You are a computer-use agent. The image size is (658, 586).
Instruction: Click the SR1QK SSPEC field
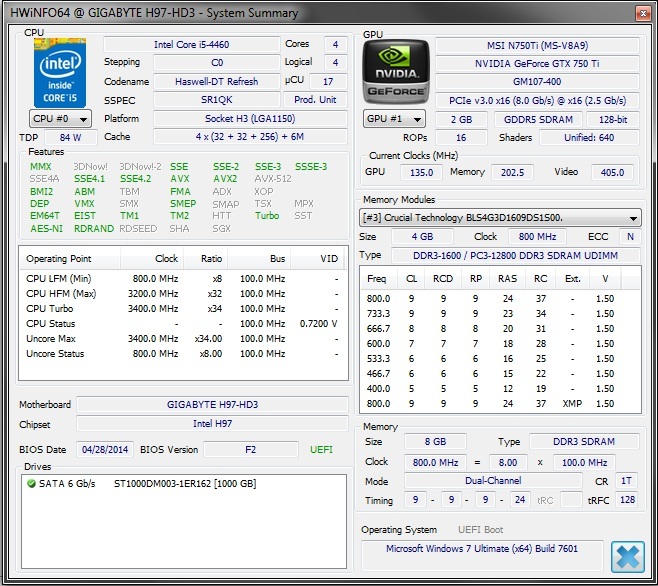tap(217, 100)
